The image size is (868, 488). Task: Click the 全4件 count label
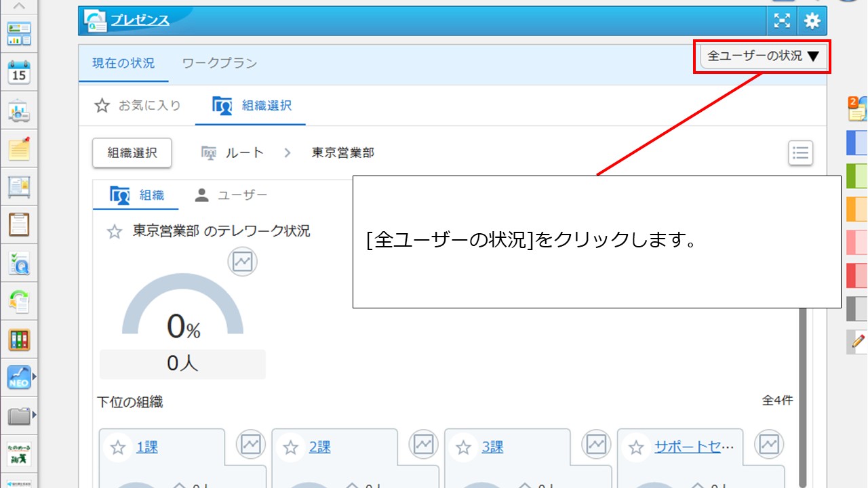tap(777, 401)
